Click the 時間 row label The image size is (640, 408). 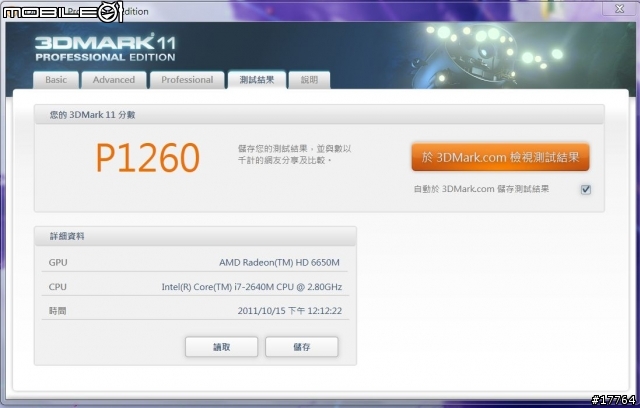point(58,311)
